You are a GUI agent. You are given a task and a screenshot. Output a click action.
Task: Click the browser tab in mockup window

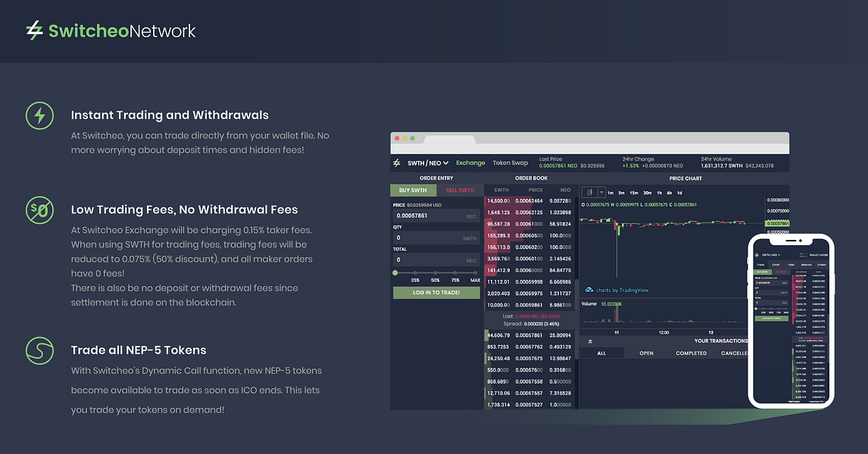pos(448,139)
